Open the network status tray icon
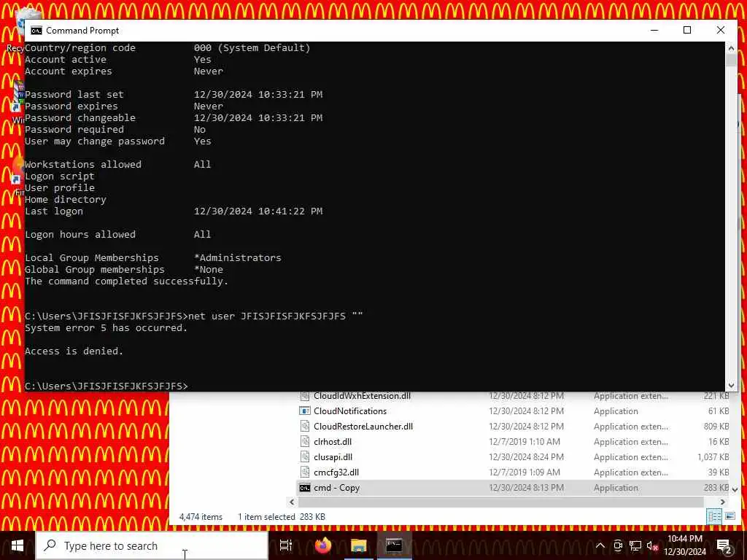Screen dimensions: 747x560 tap(635, 545)
